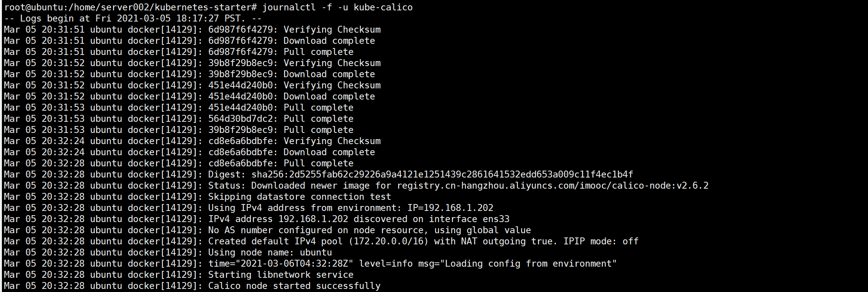The height and width of the screenshot is (292, 868).
Task: Click "Skipping datastore connection test" message
Action: 299,197
